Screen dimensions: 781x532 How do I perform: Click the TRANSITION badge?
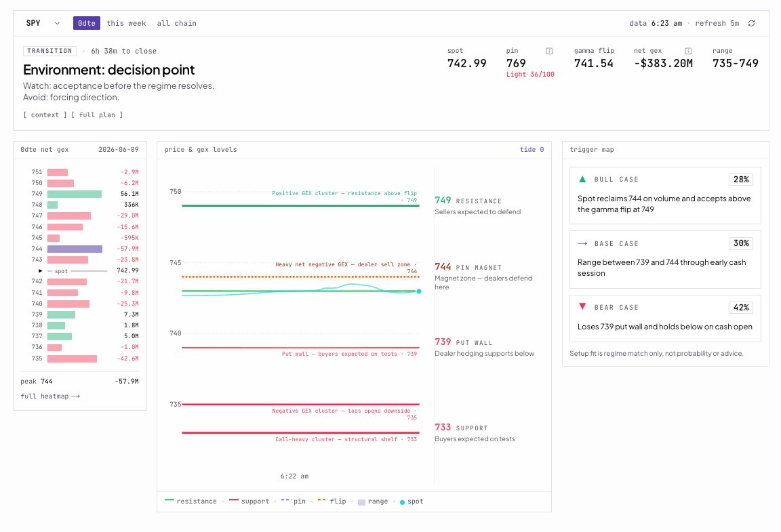tap(49, 51)
